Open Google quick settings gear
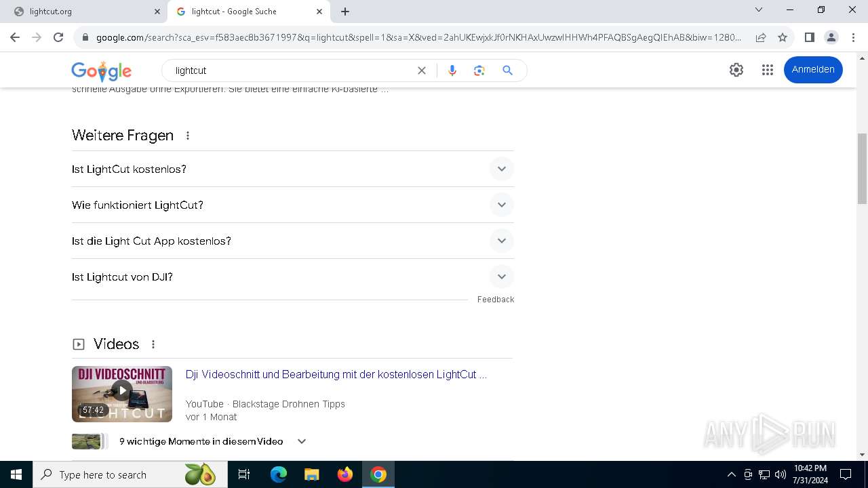 [x=736, y=70]
